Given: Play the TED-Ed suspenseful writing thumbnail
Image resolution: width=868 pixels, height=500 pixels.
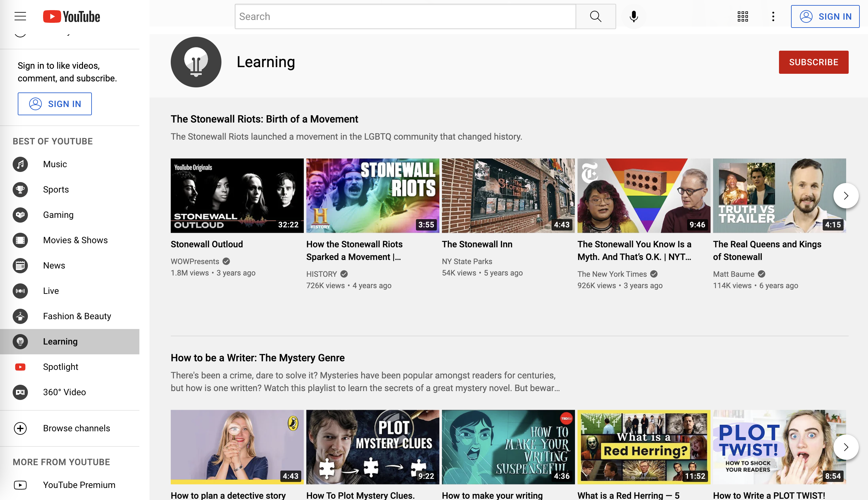Looking at the screenshot, I should (508, 447).
